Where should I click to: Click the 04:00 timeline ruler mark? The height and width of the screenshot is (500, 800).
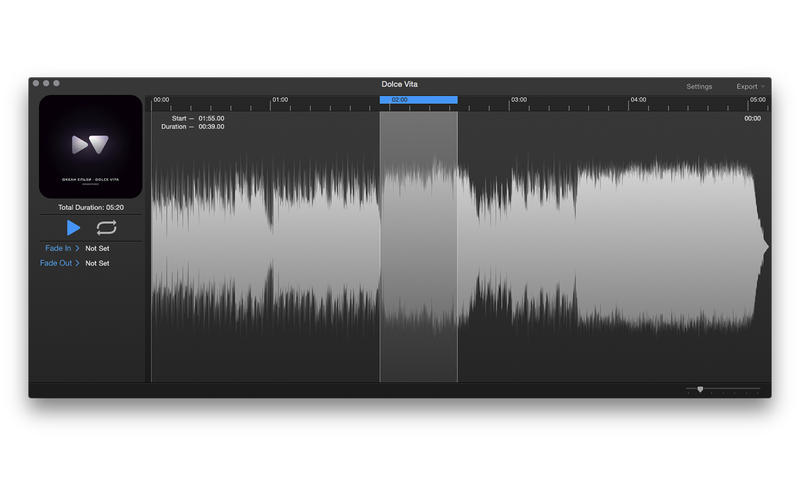637,100
